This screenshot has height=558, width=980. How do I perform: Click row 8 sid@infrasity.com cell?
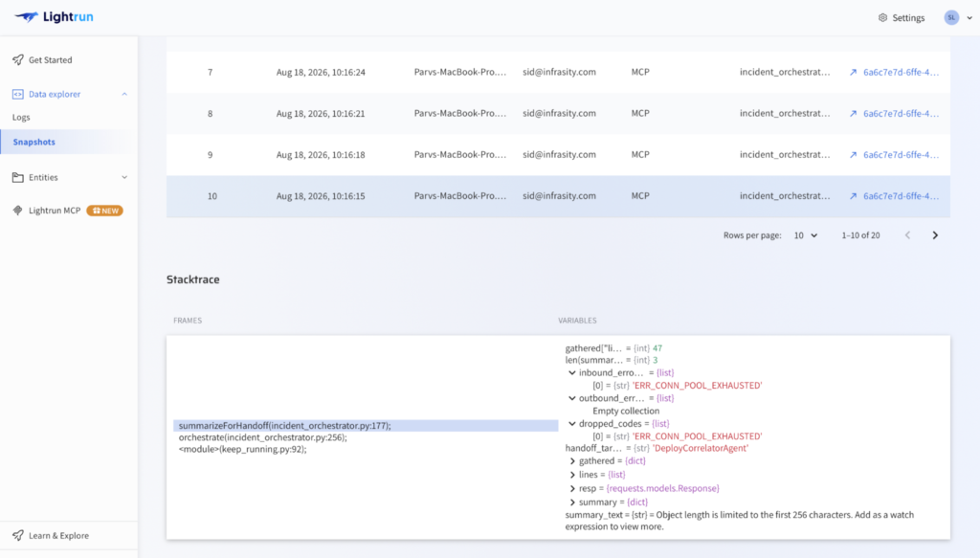559,114
